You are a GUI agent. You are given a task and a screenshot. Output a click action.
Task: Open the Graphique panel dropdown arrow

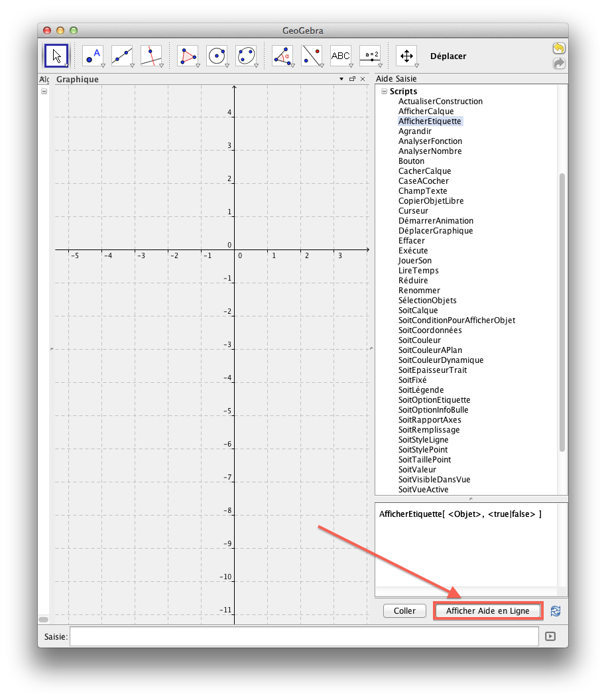341,79
